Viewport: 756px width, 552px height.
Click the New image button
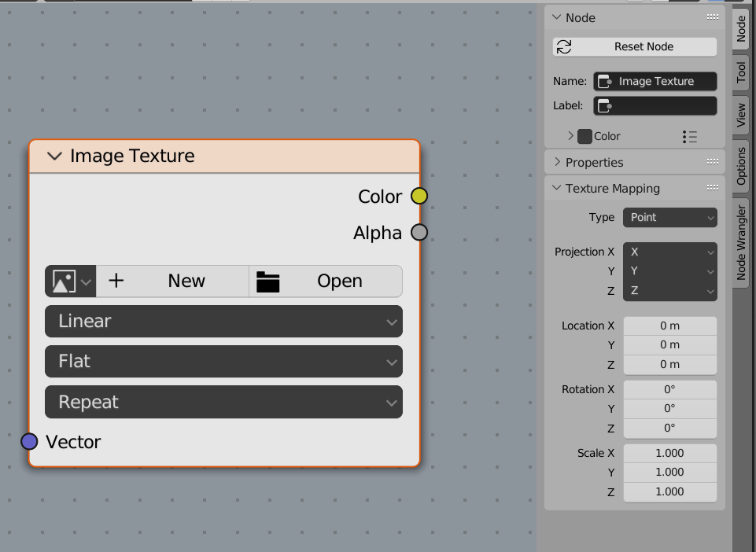(x=172, y=281)
